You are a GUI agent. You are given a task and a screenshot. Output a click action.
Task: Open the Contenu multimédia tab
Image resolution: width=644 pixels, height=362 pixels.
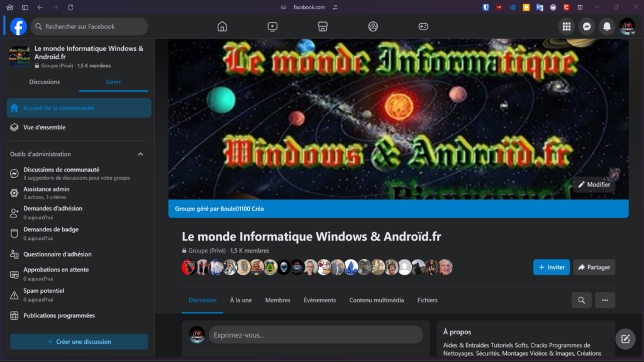pyautogui.click(x=377, y=300)
